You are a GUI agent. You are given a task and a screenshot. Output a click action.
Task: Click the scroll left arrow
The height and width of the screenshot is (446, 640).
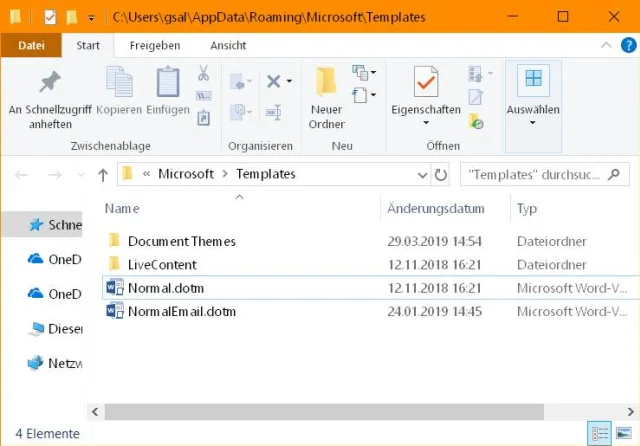95,412
